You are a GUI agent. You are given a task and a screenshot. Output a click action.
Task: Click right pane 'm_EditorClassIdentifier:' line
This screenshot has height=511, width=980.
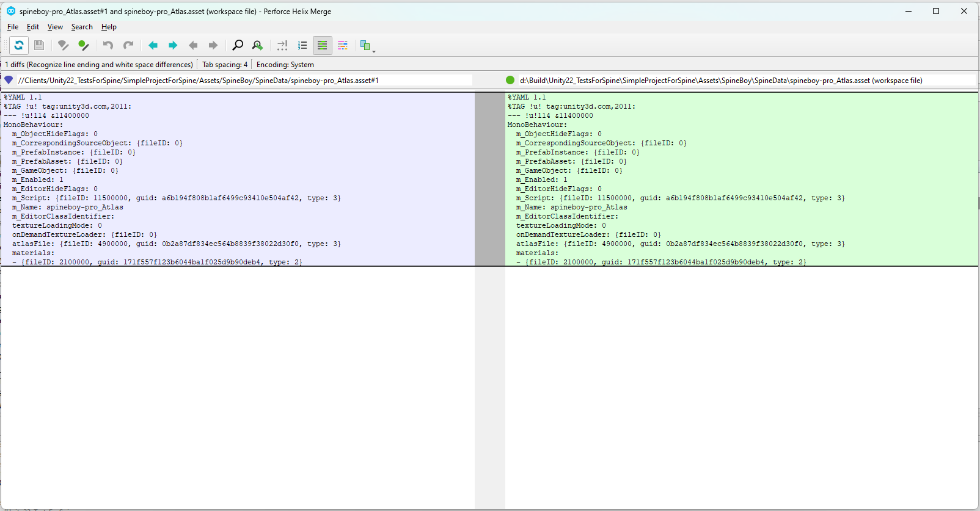coord(567,216)
